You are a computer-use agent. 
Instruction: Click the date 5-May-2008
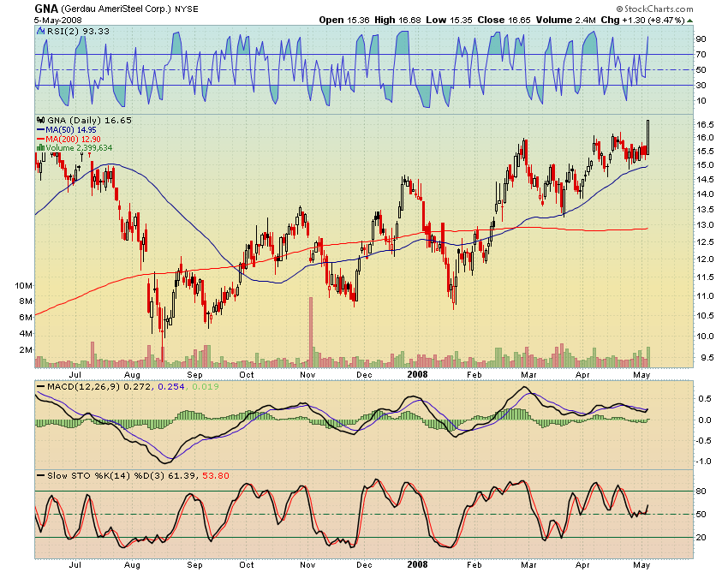(x=58, y=21)
